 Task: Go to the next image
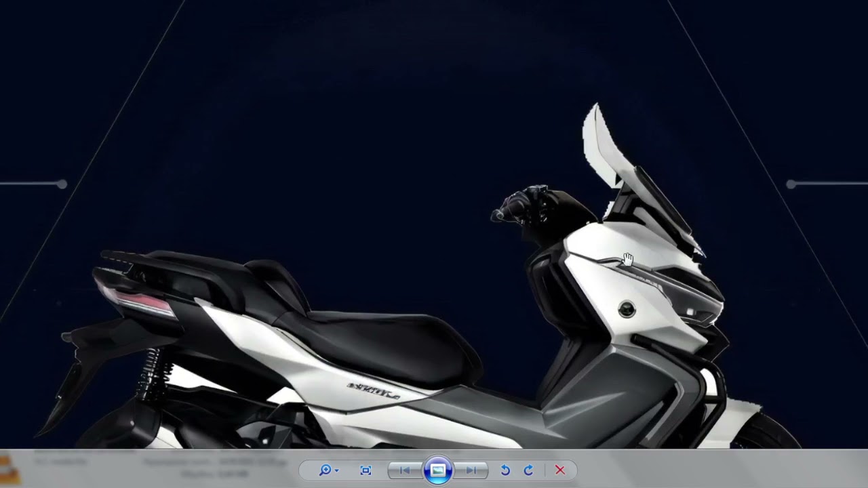pos(471,470)
